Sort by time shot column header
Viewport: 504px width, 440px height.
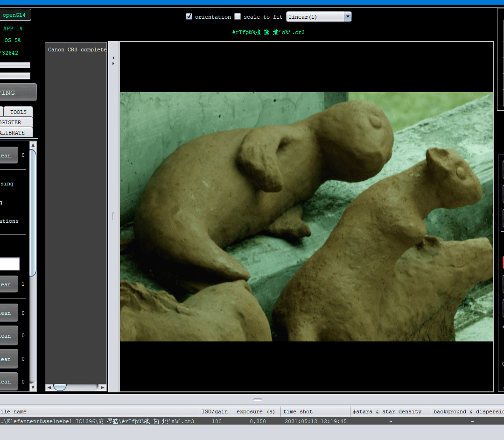click(315, 412)
